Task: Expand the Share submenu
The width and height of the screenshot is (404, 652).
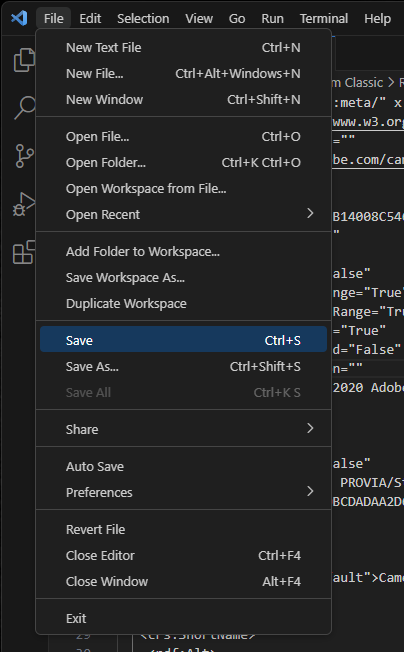Action: click(183, 429)
